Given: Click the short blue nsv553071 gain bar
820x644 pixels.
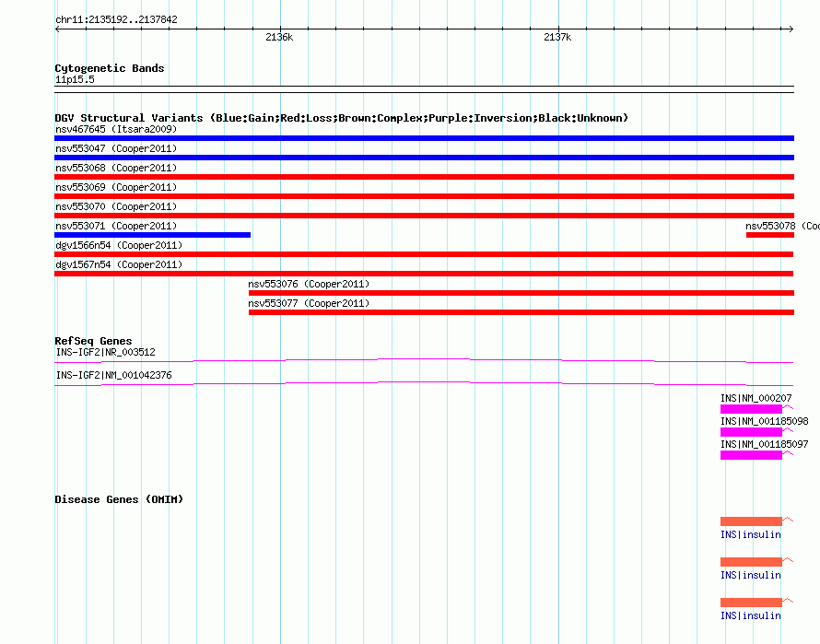Looking at the screenshot, I should [152, 235].
